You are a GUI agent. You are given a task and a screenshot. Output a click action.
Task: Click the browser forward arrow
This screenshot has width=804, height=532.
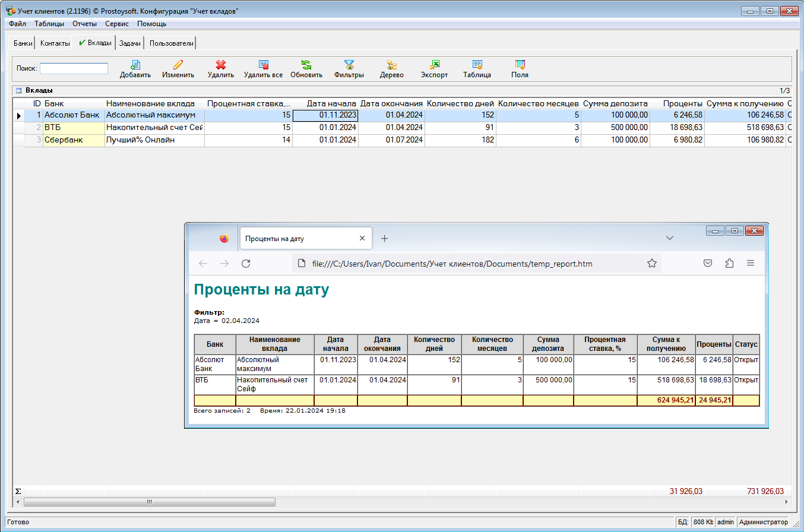(x=224, y=264)
